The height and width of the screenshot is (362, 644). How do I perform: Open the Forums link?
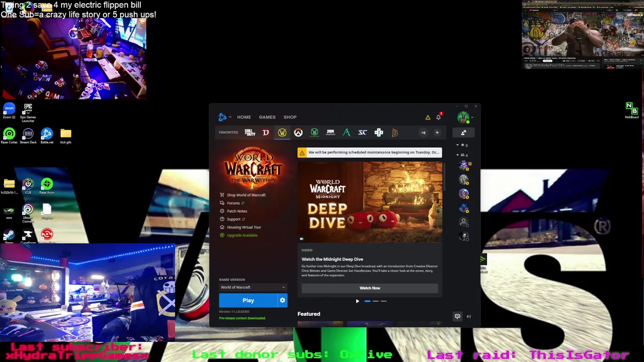232,203
